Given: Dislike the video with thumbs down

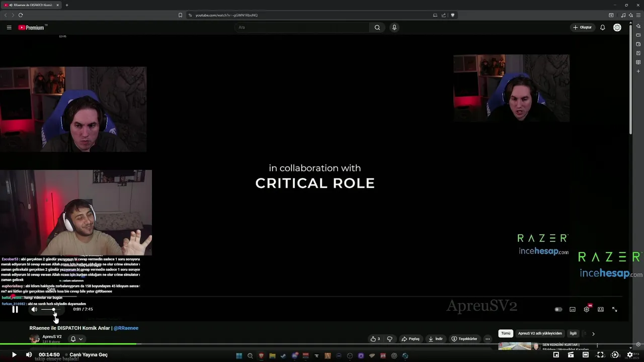Looking at the screenshot, I should click(x=389, y=339).
